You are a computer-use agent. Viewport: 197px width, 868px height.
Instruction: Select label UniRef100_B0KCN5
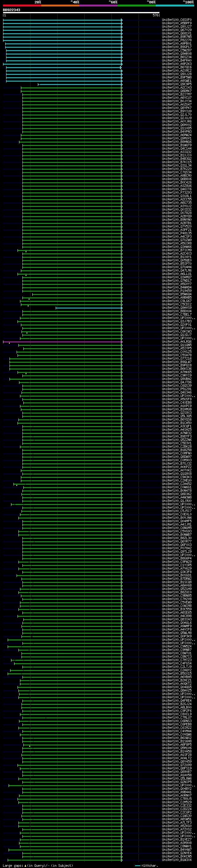tap(177, 857)
